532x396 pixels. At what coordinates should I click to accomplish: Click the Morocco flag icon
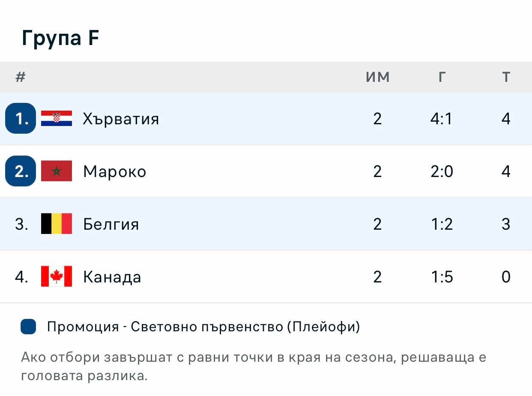[57, 171]
